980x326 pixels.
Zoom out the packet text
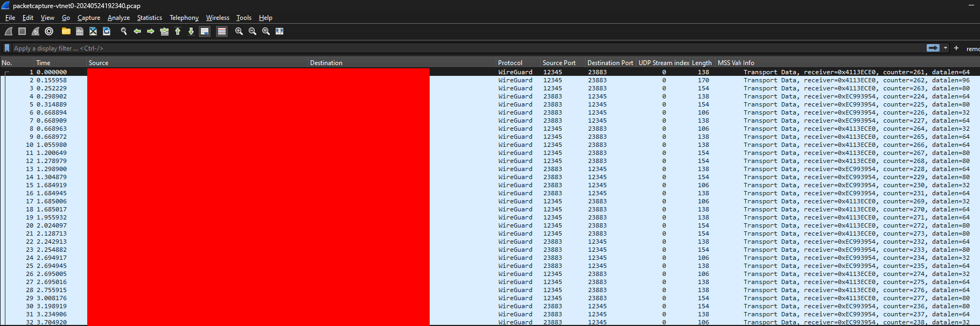[253, 32]
